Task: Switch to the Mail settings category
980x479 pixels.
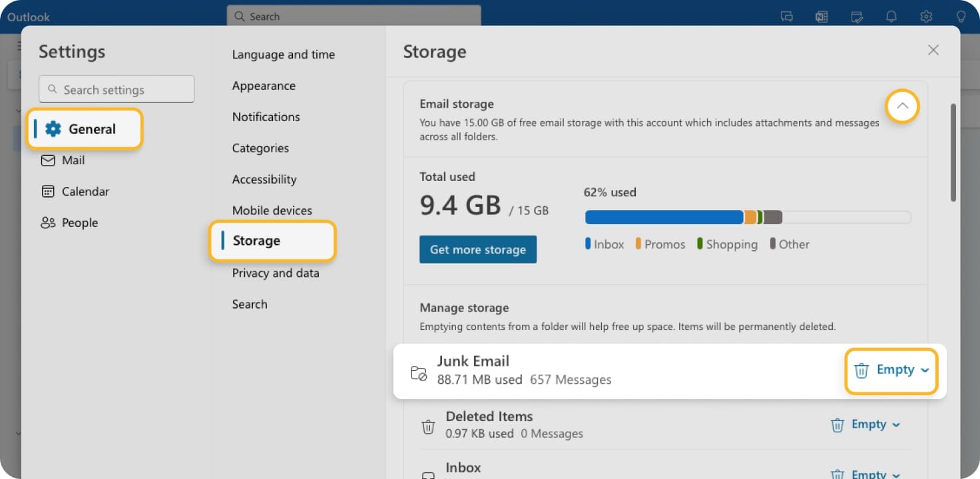Action: (x=73, y=160)
